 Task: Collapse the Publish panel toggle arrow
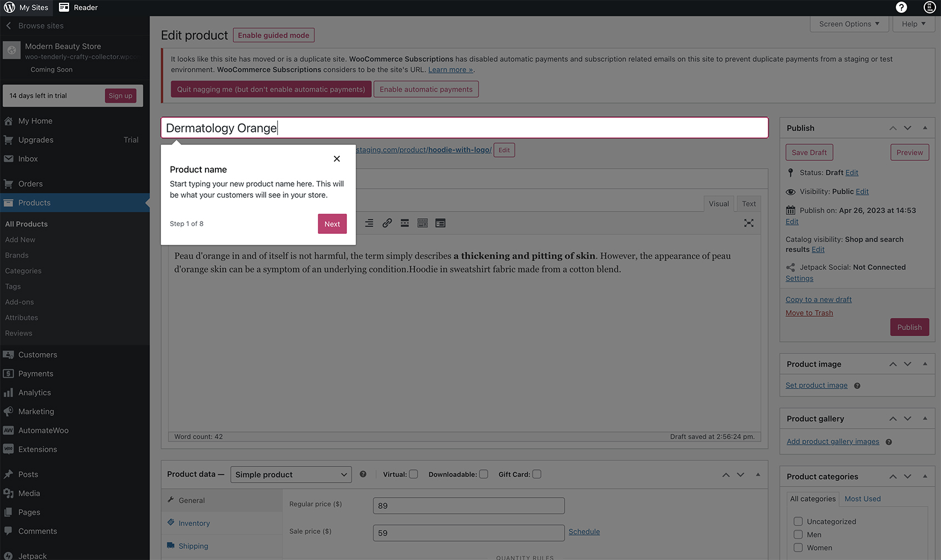(x=925, y=128)
